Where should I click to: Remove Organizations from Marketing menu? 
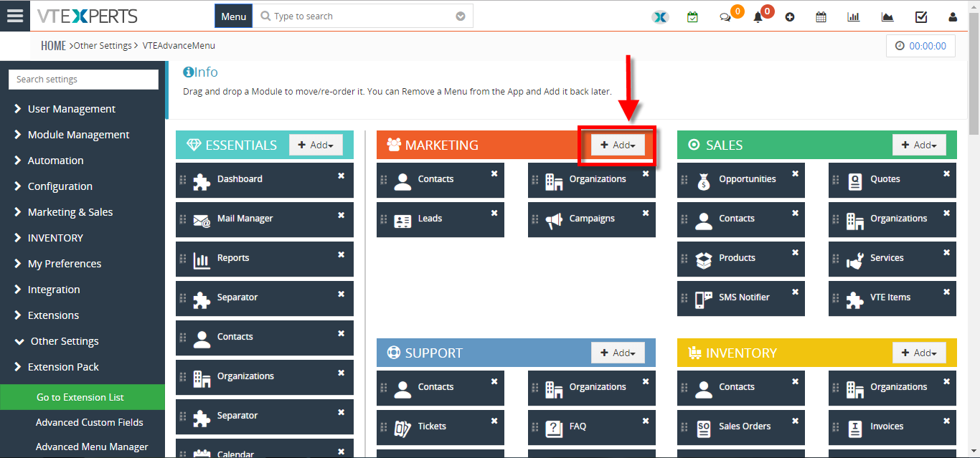tap(646, 173)
